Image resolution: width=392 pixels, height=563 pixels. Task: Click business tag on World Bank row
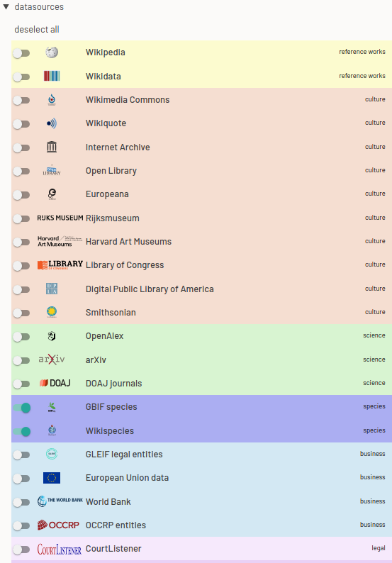(x=373, y=501)
